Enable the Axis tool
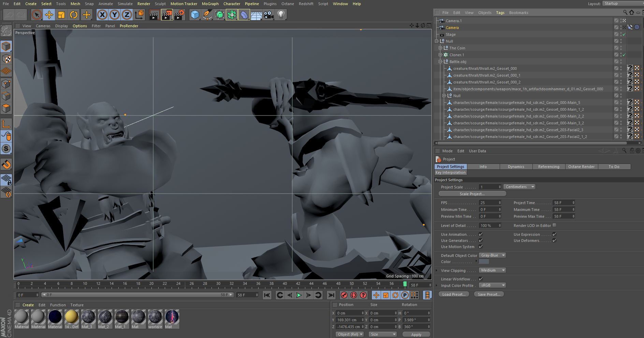Viewport: 644px width, 338px height. [6, 124]
